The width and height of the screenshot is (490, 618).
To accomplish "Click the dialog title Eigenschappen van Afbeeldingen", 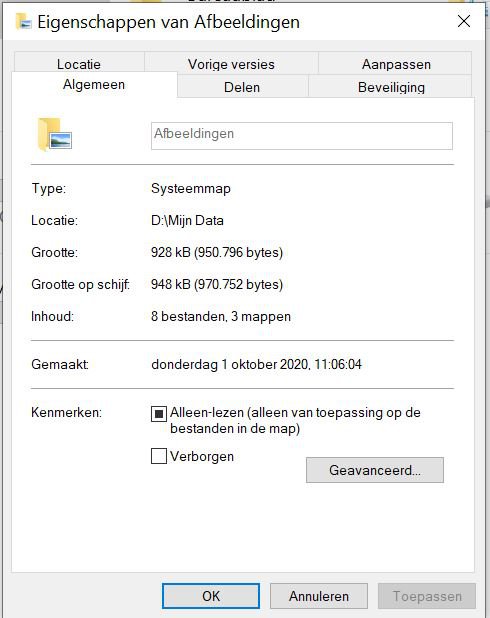I will click(168, 22).
